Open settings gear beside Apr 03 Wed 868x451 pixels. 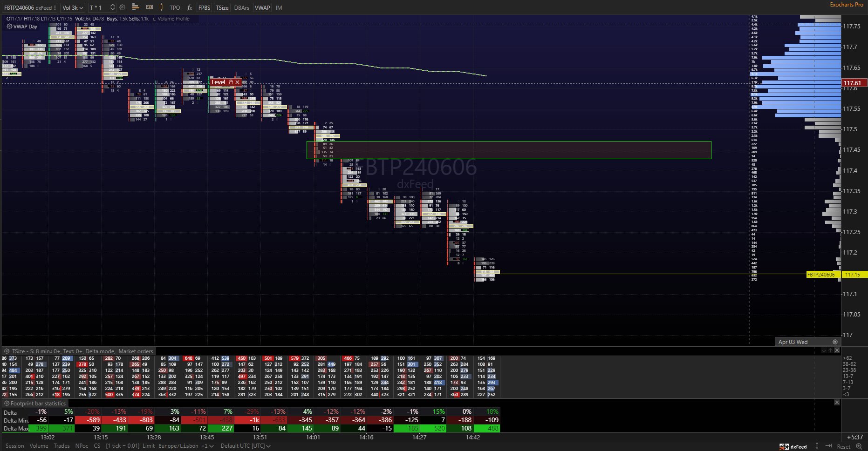[835, 342]
